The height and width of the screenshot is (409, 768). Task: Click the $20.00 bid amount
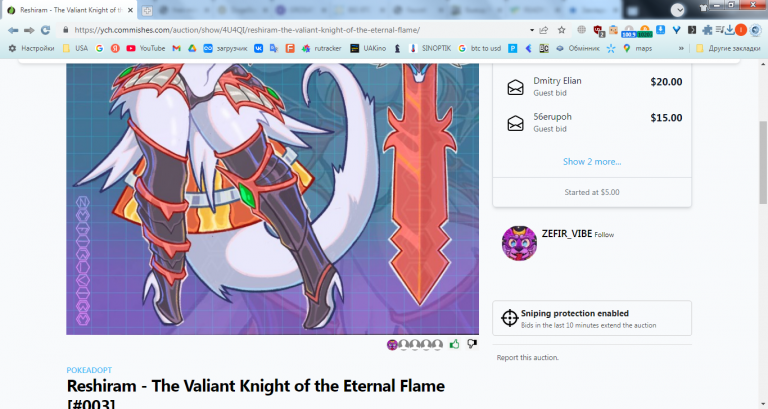point(666,82)
